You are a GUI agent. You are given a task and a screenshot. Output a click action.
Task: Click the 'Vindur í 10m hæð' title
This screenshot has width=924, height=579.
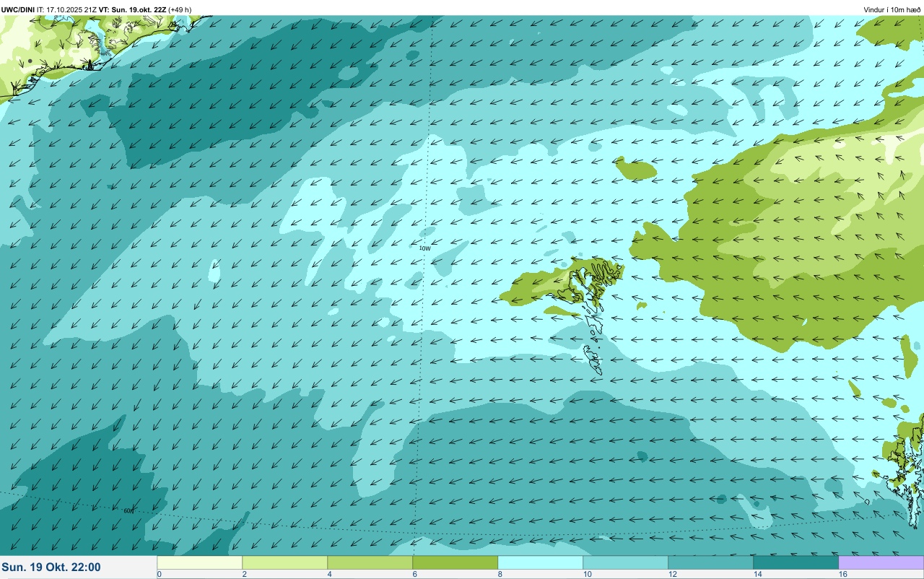[892, 9]
